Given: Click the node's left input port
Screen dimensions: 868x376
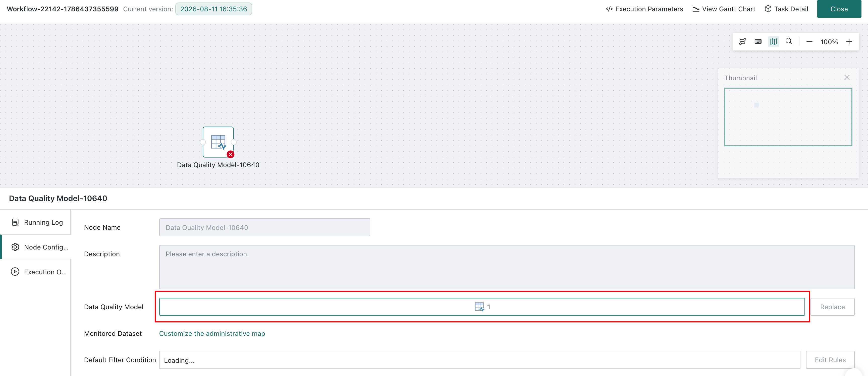Looking at the screenshot, I should (203, 142).
